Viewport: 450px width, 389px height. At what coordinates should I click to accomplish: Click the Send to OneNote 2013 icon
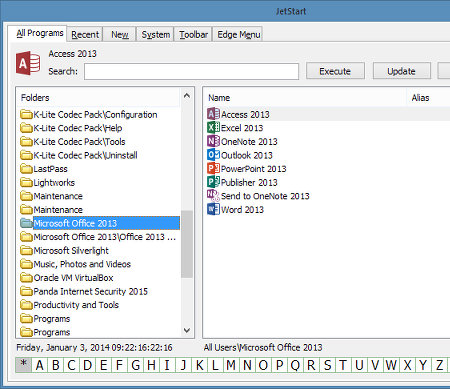coord(213,196)
